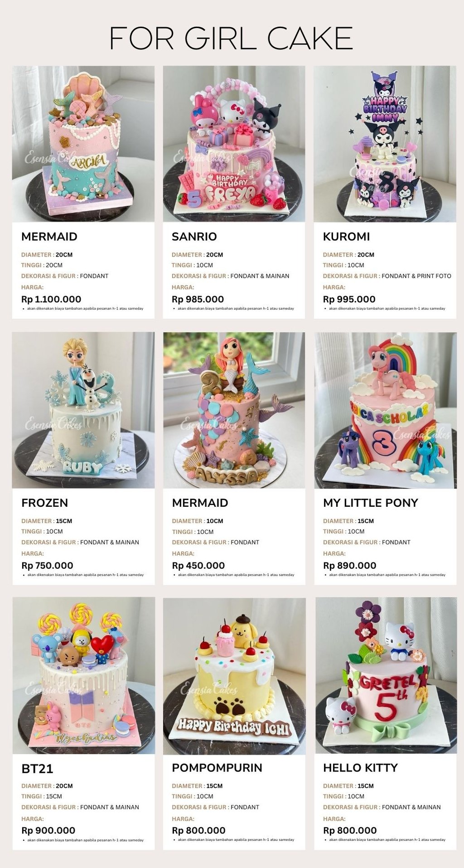Click the POMPOMPURIN product title
Image resolution: width=464 pixels, height=868 pixels.
[217, 768]
